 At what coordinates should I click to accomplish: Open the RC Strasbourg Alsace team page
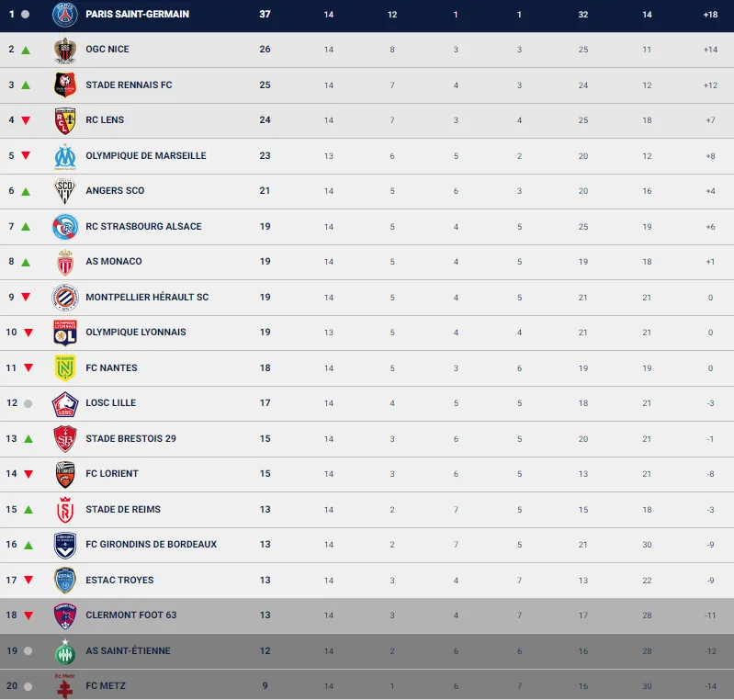click(x=143, y=227)
